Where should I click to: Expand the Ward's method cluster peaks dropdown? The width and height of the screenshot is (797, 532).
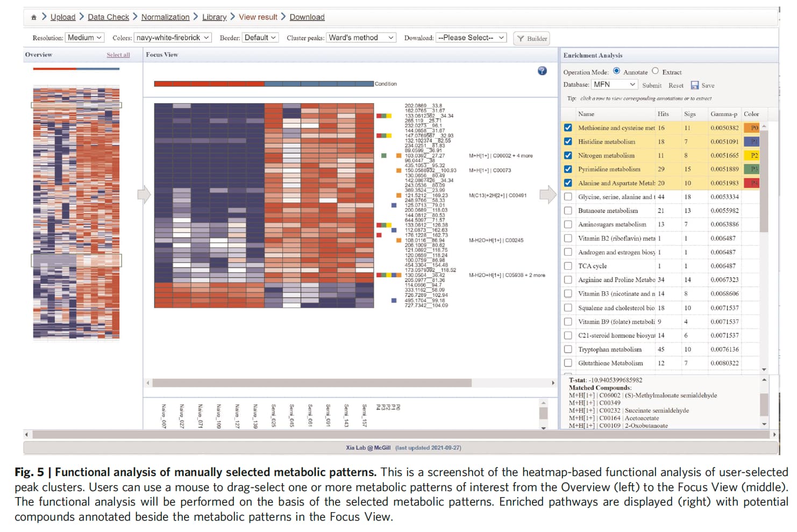(x=361, y=38)
